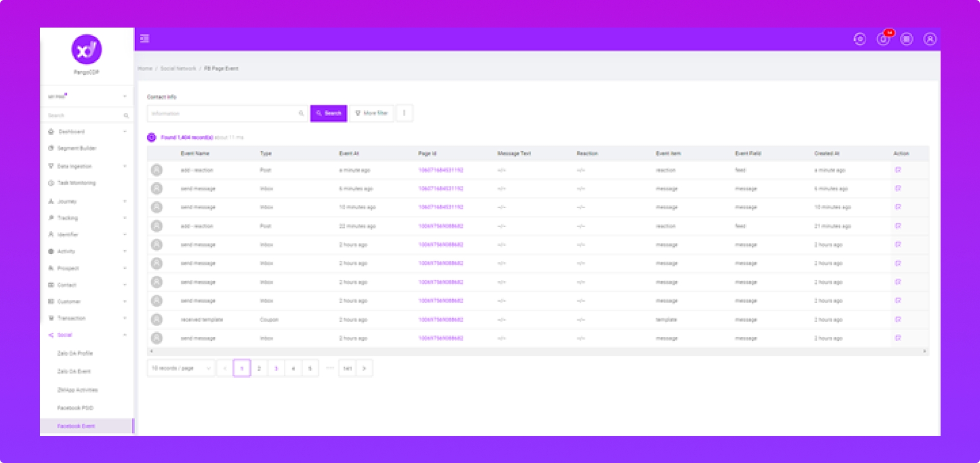Expand the Data Ingestion menu
Screen dimensions: 980x463
point(87,166)
